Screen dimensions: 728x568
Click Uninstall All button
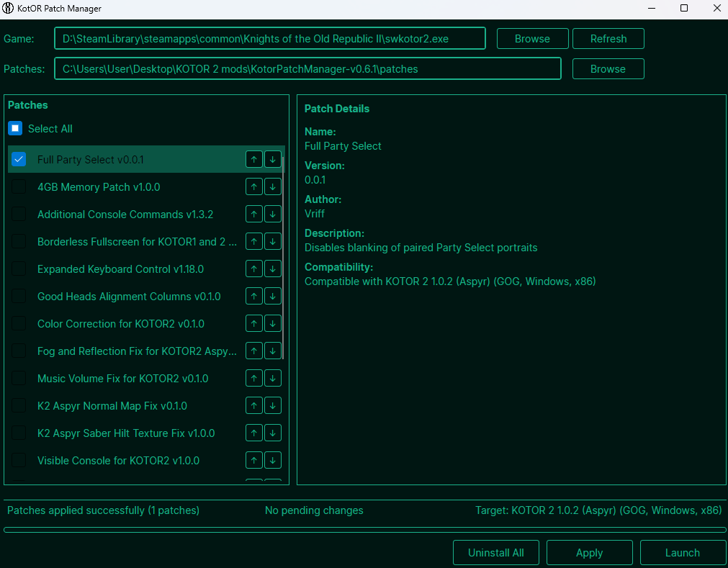click(496, 553)
